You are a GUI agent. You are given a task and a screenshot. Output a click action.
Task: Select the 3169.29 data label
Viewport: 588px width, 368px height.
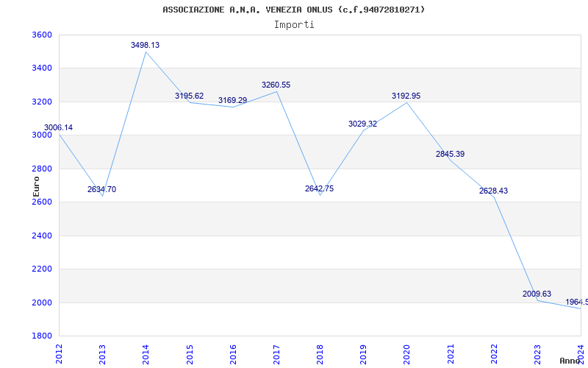[x=232, y=100]
